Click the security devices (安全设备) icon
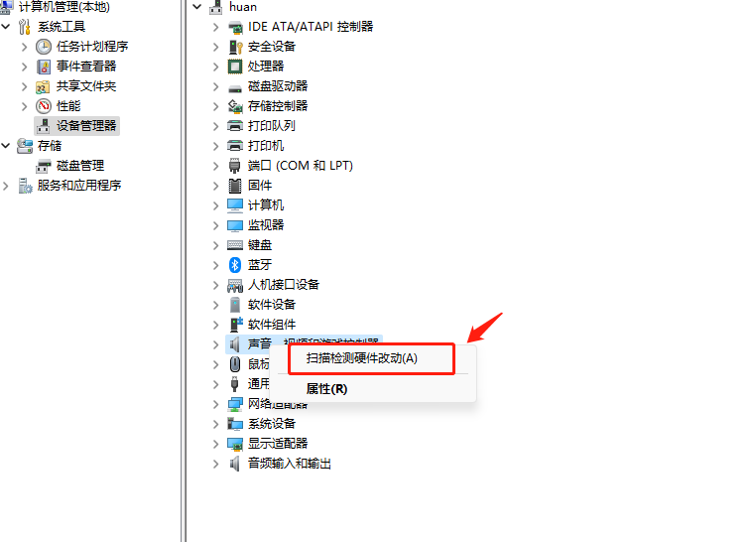Image resolution: width=756 pixels, height=542 pixels. point(235,47)
